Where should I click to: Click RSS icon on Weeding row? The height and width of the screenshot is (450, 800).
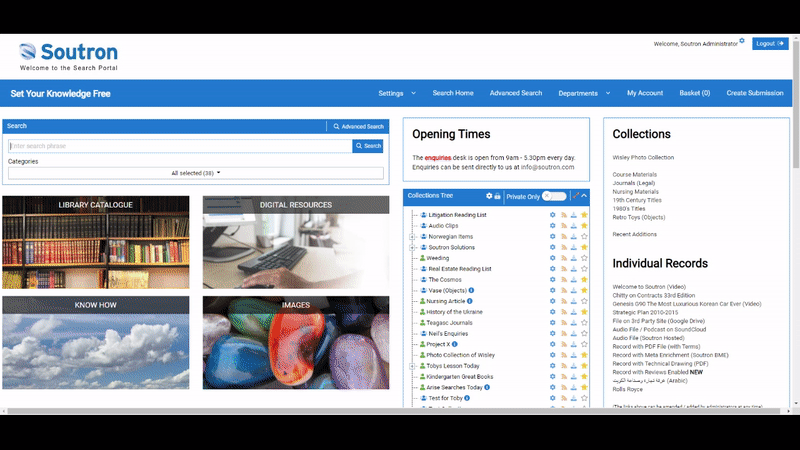pyautogui.click(x=564, y=258)
